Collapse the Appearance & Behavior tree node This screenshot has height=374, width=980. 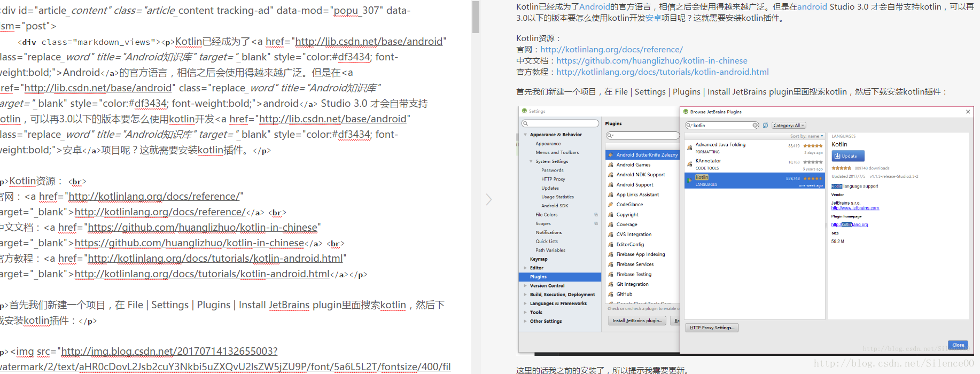pos(525,135)
